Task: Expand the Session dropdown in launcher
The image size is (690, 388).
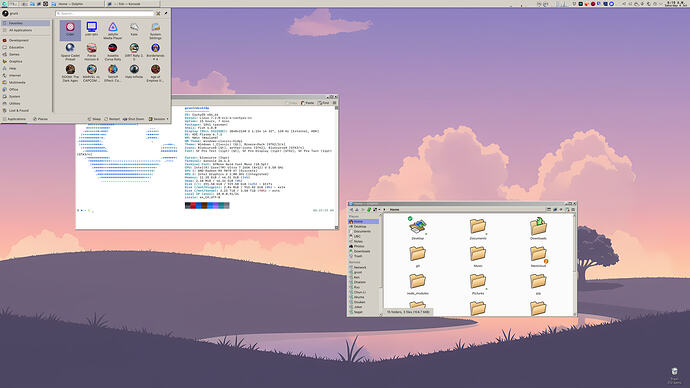Action: click(x=158, y=119)
